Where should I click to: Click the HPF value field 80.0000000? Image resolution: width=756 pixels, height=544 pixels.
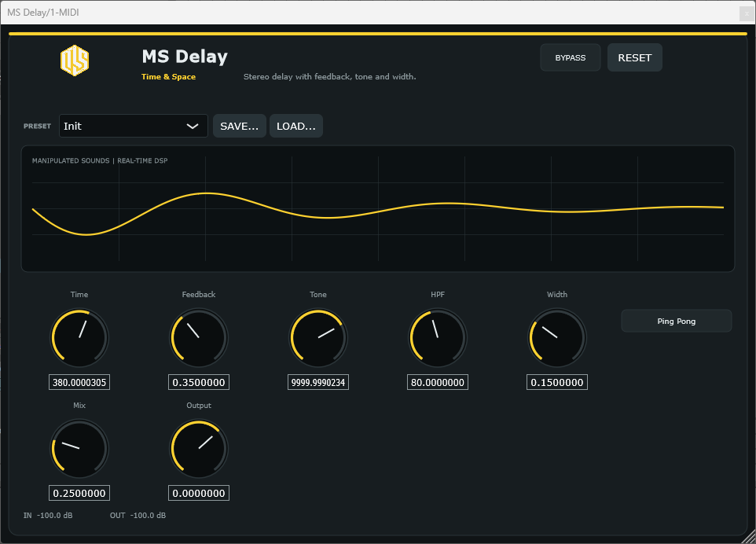coord(438,382)
